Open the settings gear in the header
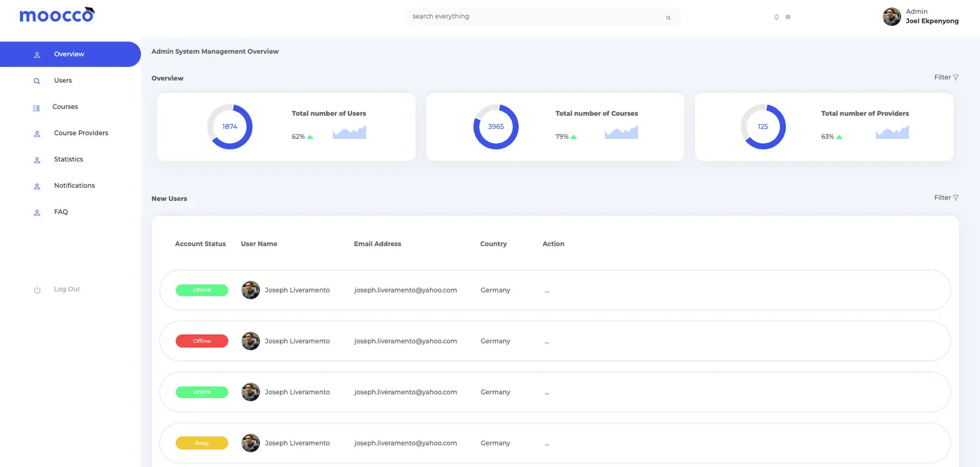Image resolution: width=980 pixels, height=467 pixels. [788, 17]
